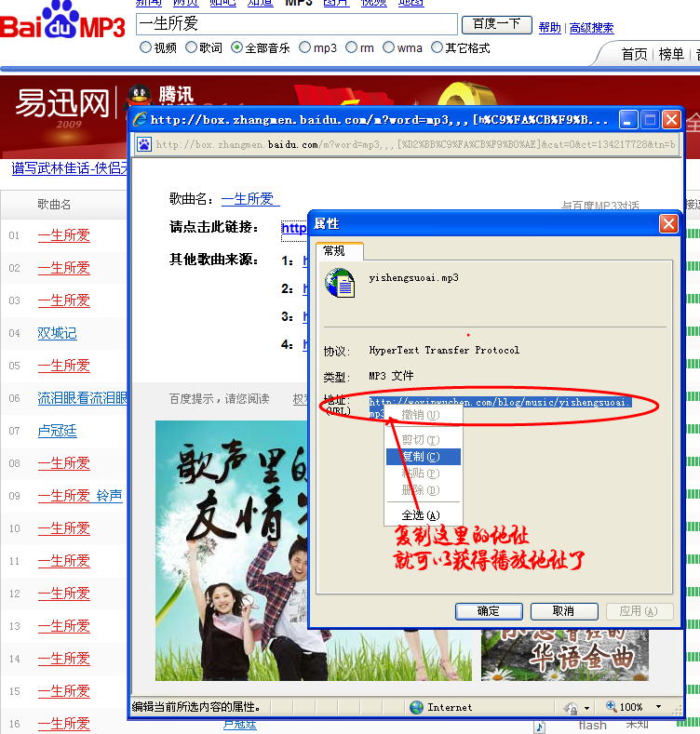Choose 复制(C) in the context menu
The height and width of the screenshot is (734, 700).
pos(424,457)
